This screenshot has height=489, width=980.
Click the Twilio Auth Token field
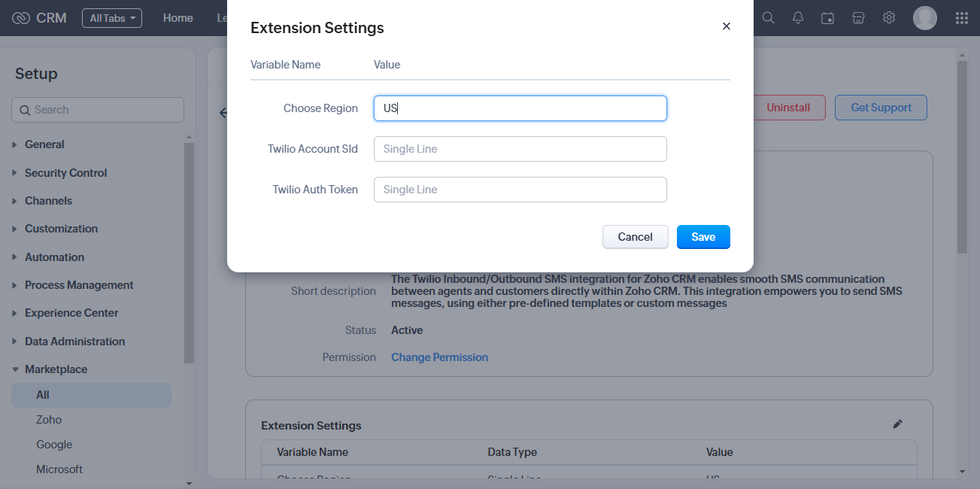pyautogui.click(x=520, y=190)
